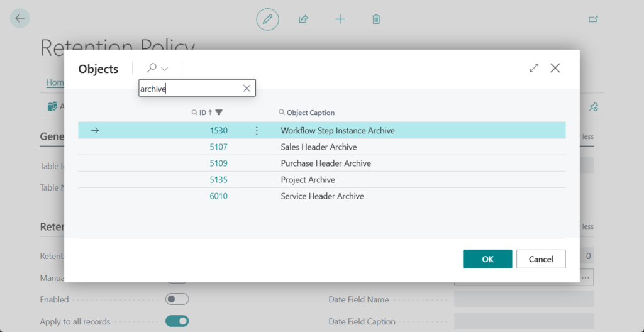Open the search options dropdown
Screen dimensions: 644x332
click(157, 69)
